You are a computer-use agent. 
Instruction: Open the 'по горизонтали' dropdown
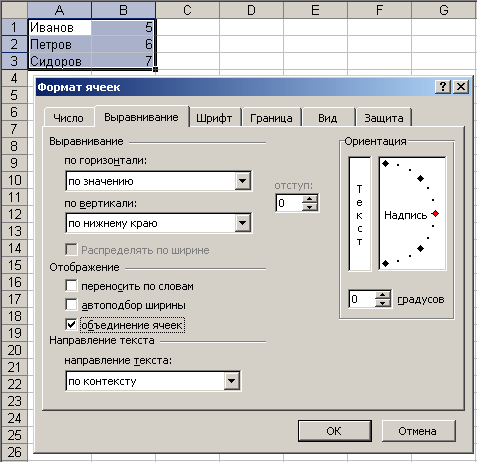coord(243,181)
